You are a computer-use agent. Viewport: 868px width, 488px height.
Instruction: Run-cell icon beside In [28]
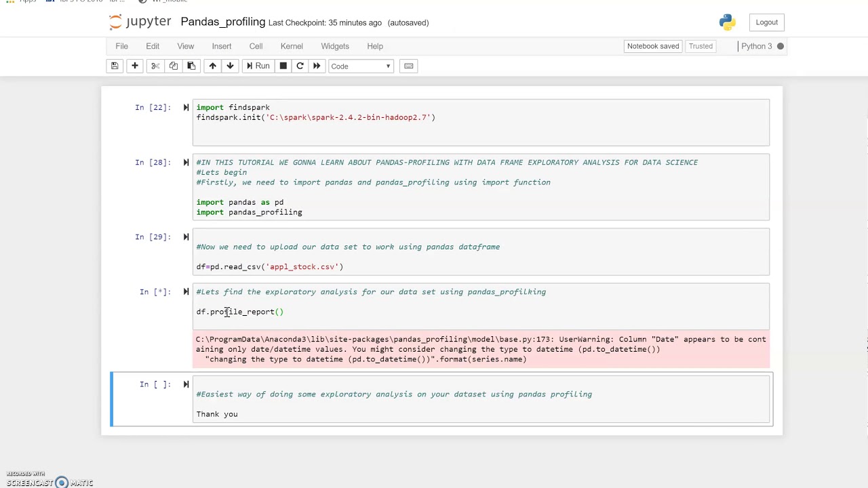point(186,162)
